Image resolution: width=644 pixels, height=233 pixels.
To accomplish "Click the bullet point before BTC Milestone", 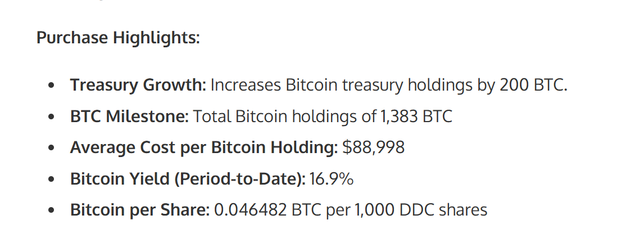I will coord(52,117).
